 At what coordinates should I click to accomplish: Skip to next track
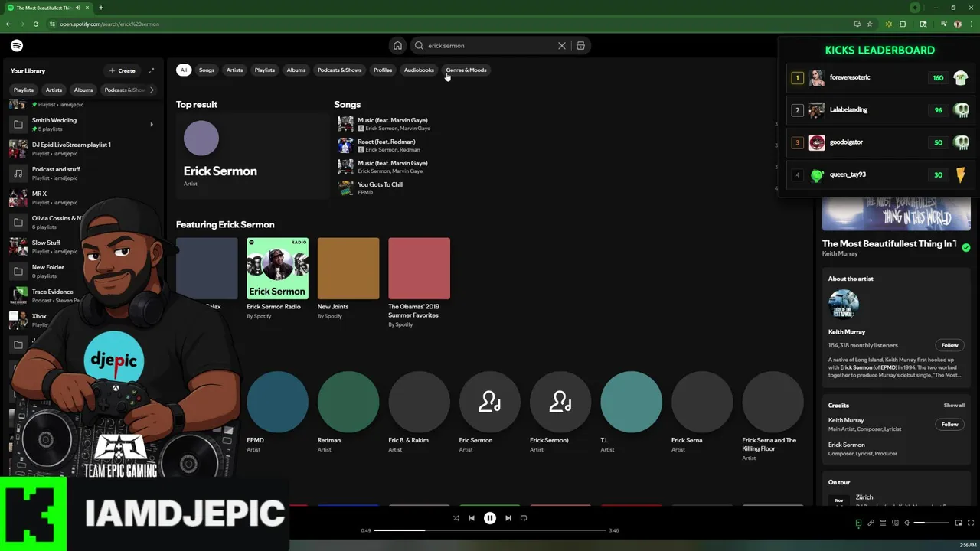click(x=508, y=518)
